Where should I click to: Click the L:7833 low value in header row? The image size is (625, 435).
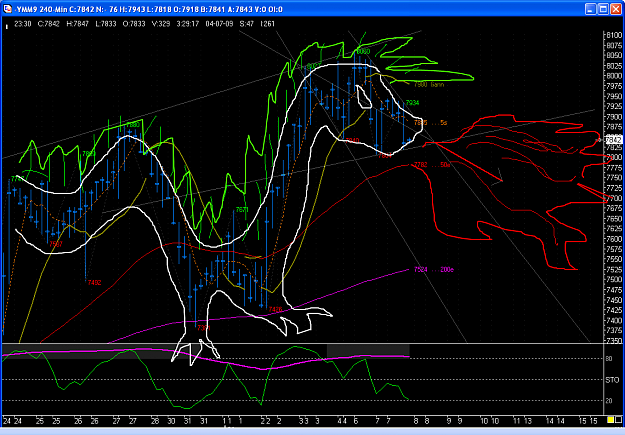pyautogui.click(x=106, y=24)
